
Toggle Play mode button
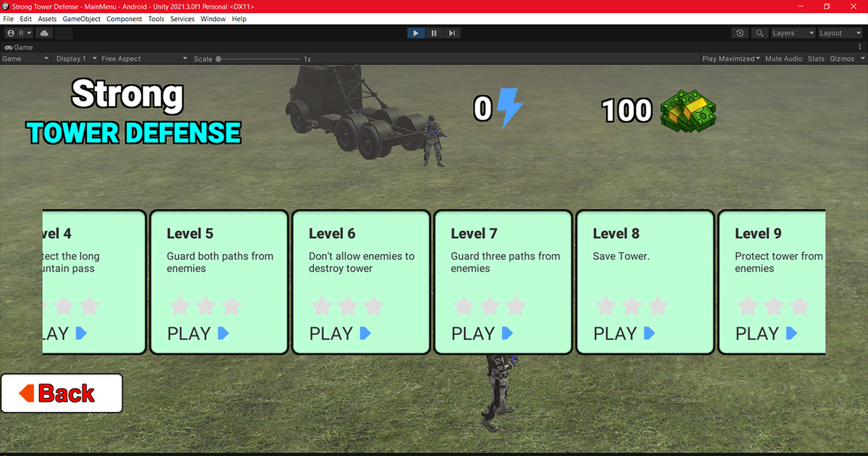416,33
